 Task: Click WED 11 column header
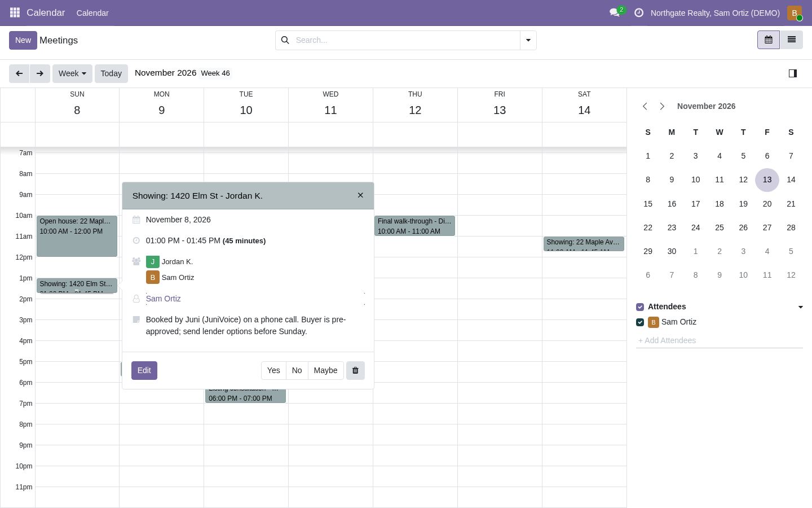pos(330,104)
